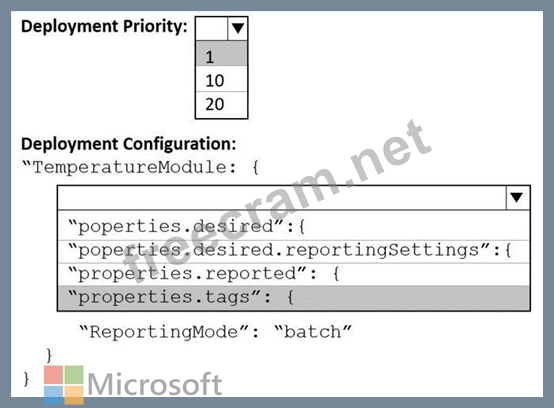
Task: Click the red square of Microsoft logo
Action: (x=54, y=375)
